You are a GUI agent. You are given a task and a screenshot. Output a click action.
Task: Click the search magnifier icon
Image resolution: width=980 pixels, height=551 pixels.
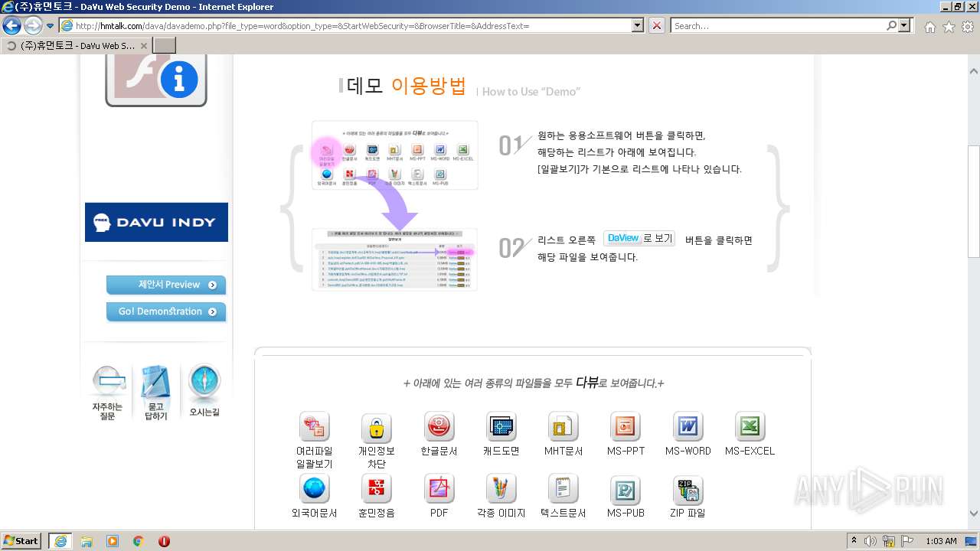point(891,25)
